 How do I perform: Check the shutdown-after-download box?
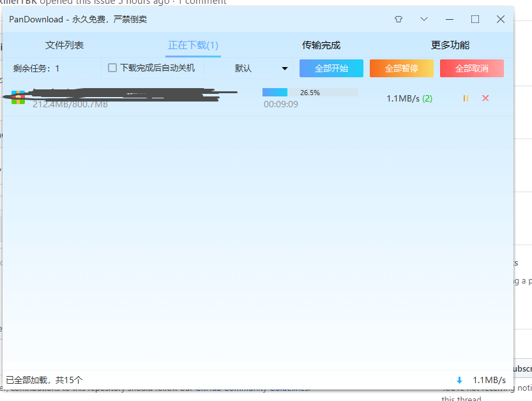coord(112,68)
